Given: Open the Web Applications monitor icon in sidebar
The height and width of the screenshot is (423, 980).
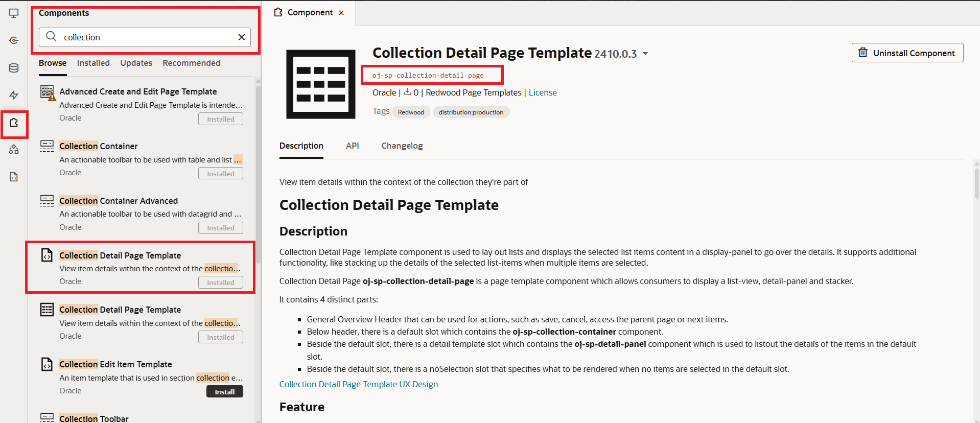Looking at the screenshot, I should pyautogui.click(x=14, y=13).
